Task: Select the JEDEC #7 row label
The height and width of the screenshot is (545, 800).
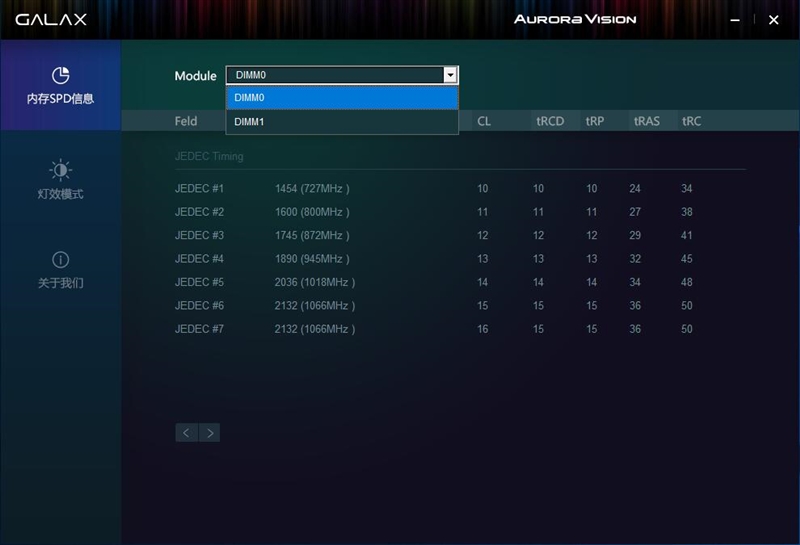Action: [199, 329]
